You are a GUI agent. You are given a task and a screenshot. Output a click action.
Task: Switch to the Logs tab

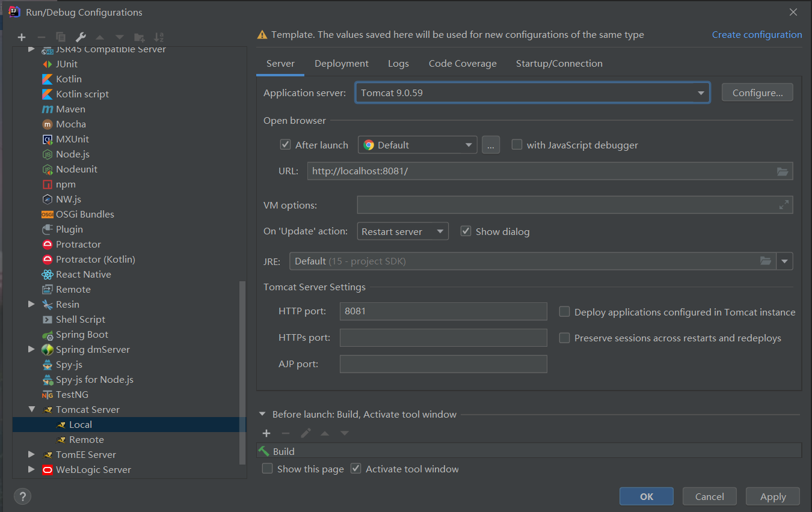[398, 64]
